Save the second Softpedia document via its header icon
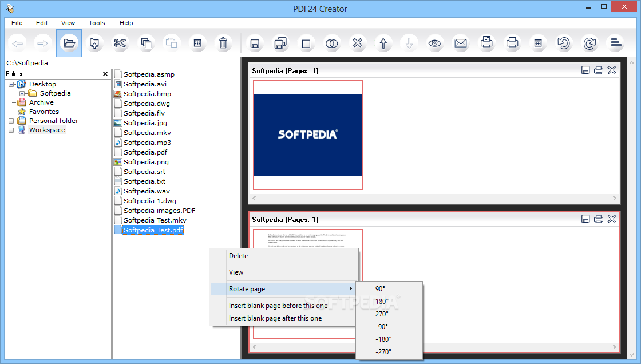Image resolution: width=641 pixels, height=364 pixels. (x=585, y=219)
